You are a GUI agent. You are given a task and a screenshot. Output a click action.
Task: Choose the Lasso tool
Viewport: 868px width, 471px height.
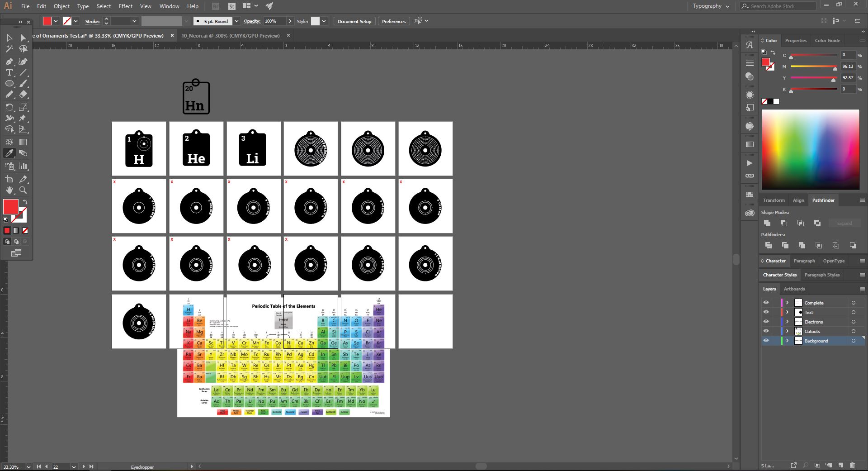point(23,49)
